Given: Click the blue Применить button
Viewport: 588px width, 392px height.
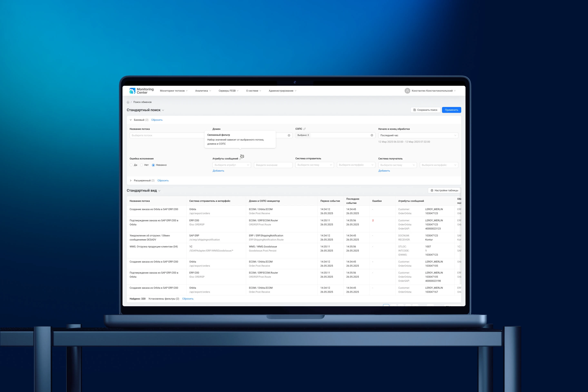Looking at the screenshot, I should point(451,110).
